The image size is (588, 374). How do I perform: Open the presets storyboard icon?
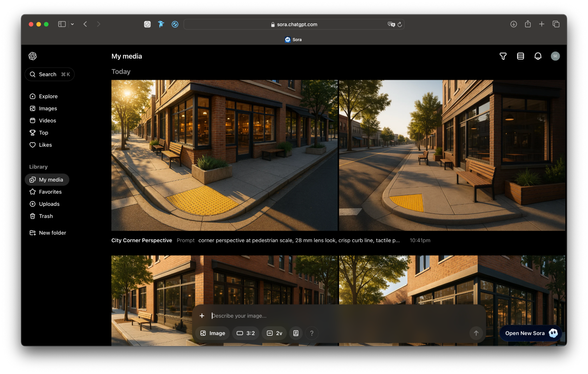[296, 333]
